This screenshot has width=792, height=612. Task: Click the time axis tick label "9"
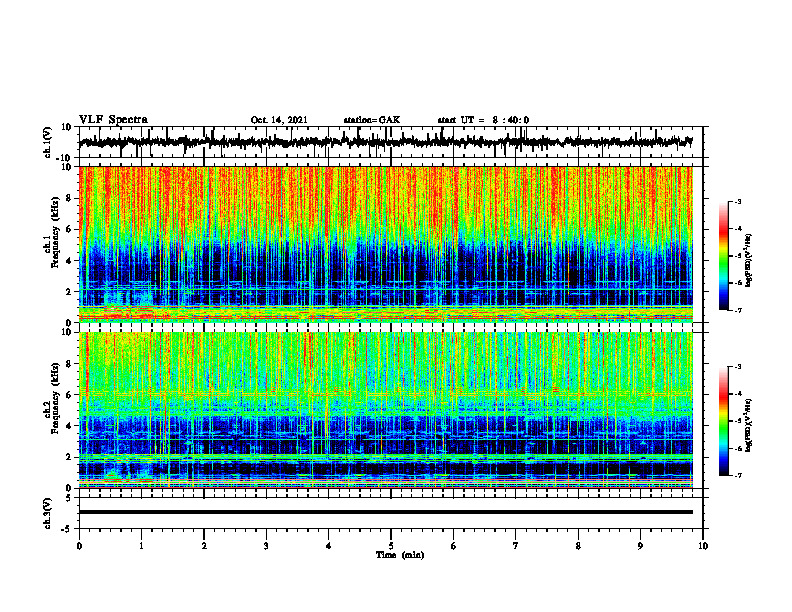(640, 546)
